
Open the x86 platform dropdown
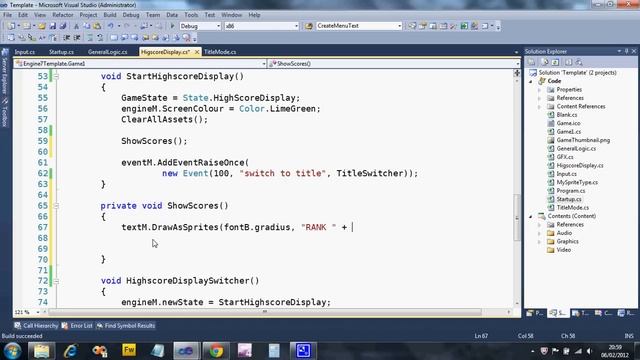click(296, 26)
